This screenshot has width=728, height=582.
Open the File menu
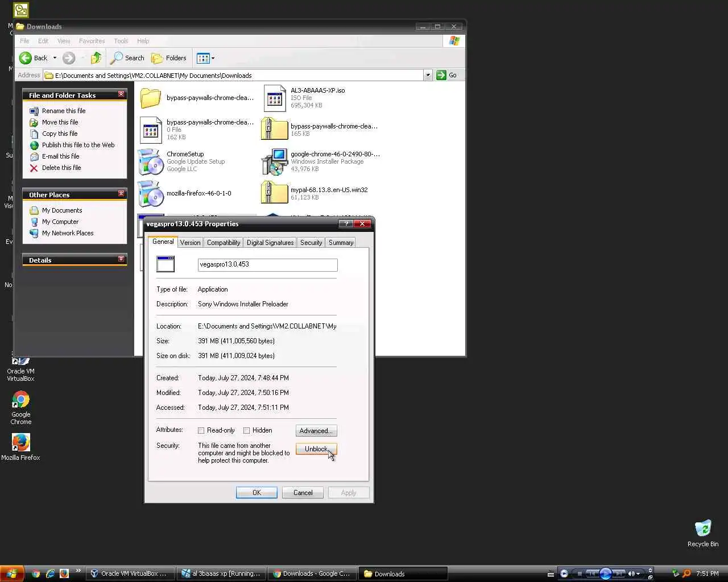coord(24,41)
